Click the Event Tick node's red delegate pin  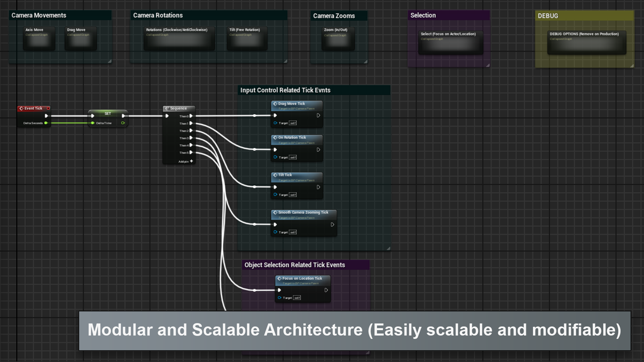click(x=48, y=108)
